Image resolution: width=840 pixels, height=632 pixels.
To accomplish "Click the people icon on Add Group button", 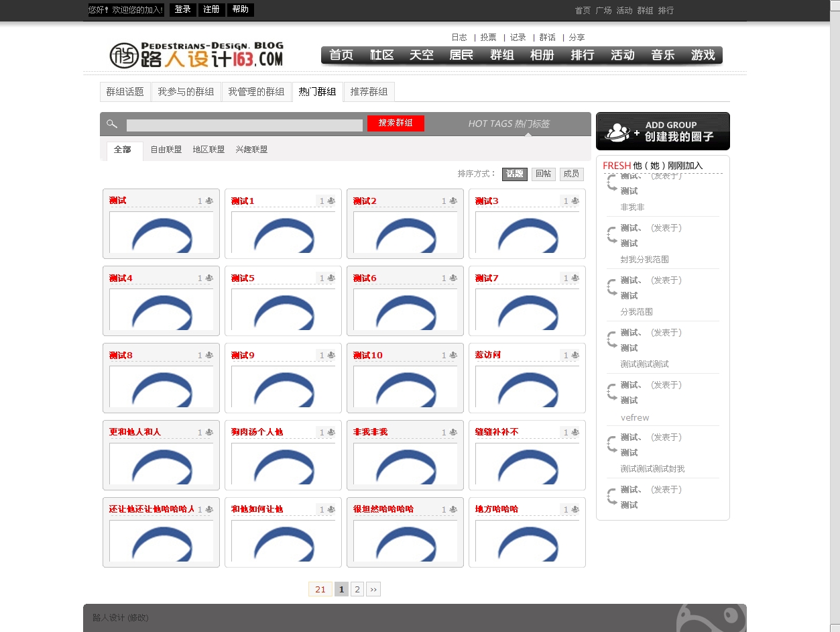I will pos(619,131).
